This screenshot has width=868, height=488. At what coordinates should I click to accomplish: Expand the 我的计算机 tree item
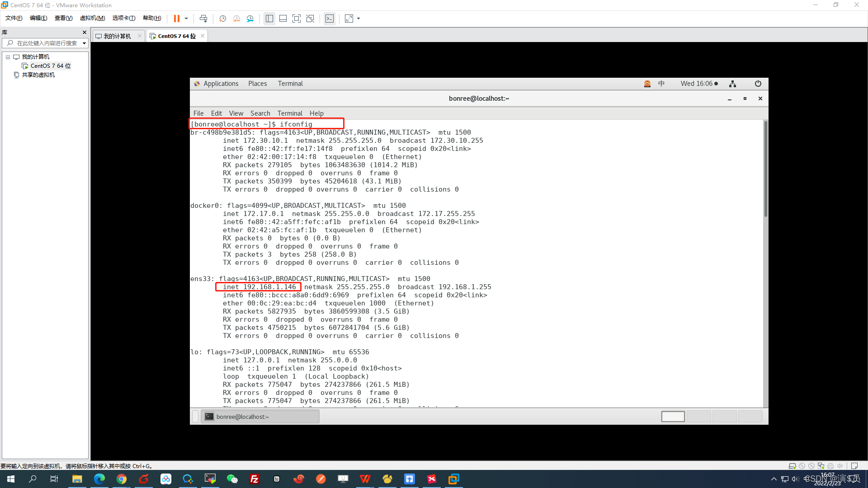point(8,56)
